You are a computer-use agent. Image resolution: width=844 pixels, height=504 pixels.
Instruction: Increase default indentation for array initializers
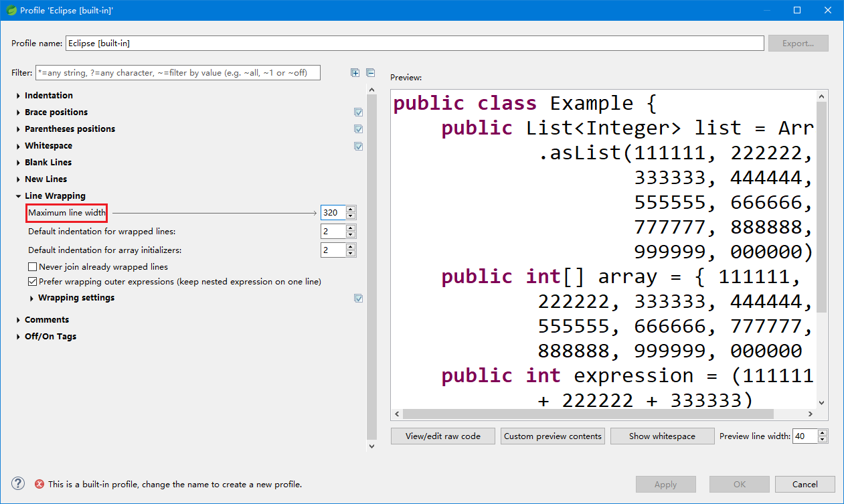pos(351,247)
